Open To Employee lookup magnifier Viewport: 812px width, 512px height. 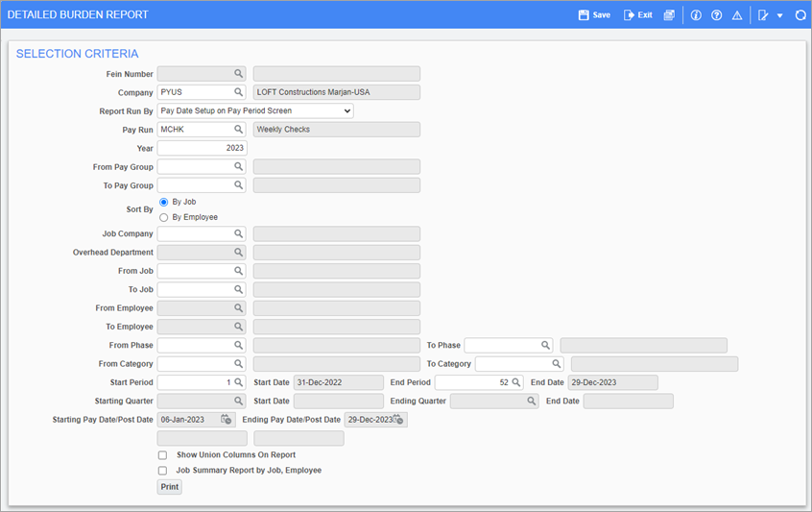pyautogui.click(x=238, y=327)
